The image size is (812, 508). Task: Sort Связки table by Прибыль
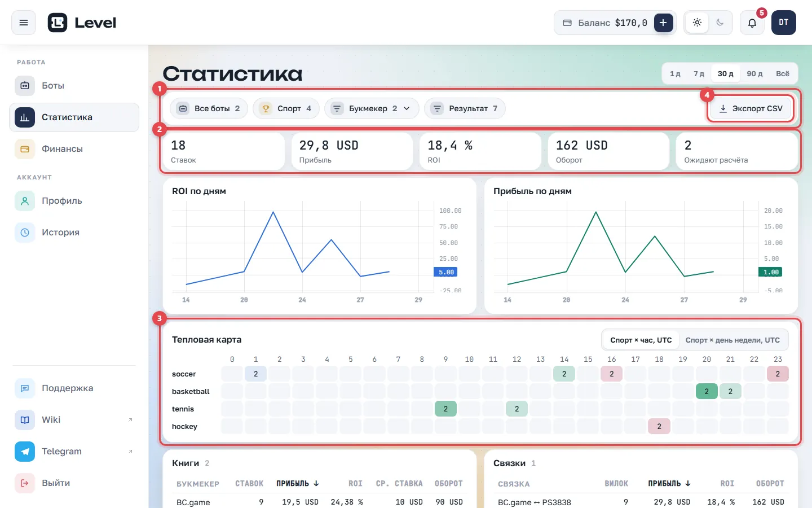coord(669,484)
